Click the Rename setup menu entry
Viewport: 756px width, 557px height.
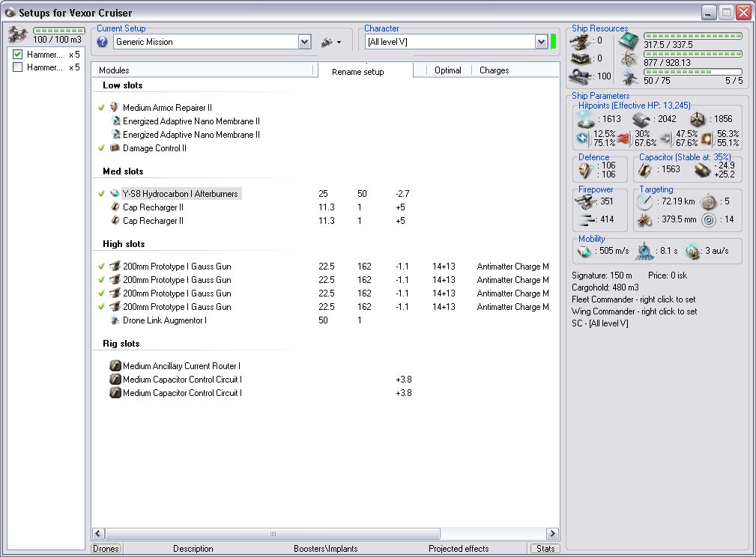pyautogui.click(x=357, y=72)
